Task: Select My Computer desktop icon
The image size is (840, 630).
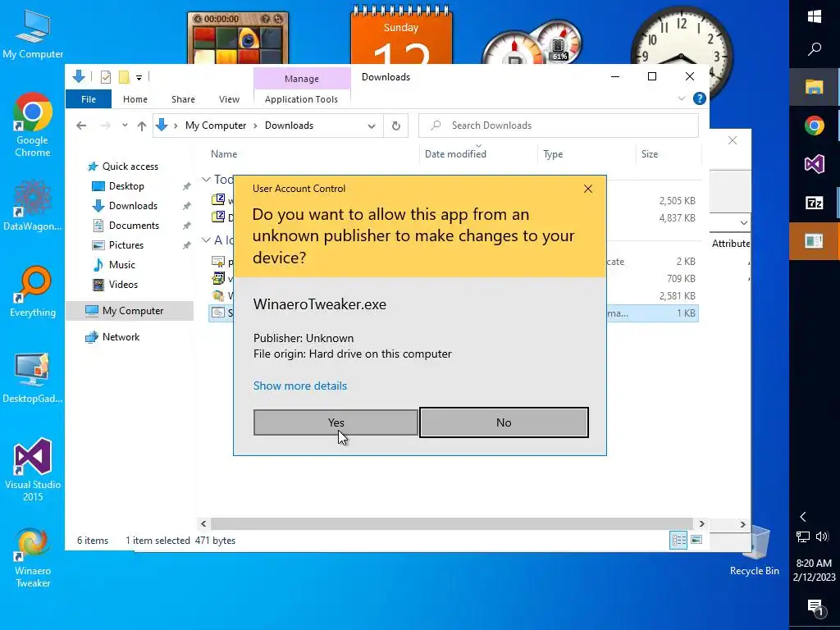Action: coord(33,34)
